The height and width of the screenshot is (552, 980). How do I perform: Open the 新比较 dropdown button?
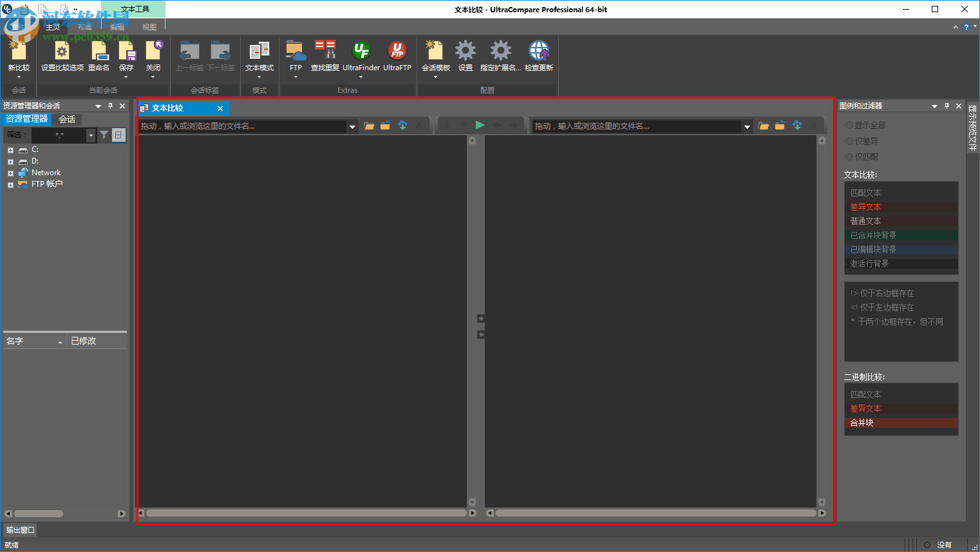point(19,76)
